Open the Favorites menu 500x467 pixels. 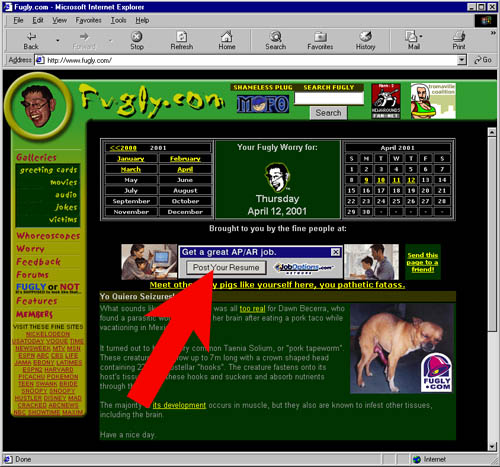[x=88, y=20]
